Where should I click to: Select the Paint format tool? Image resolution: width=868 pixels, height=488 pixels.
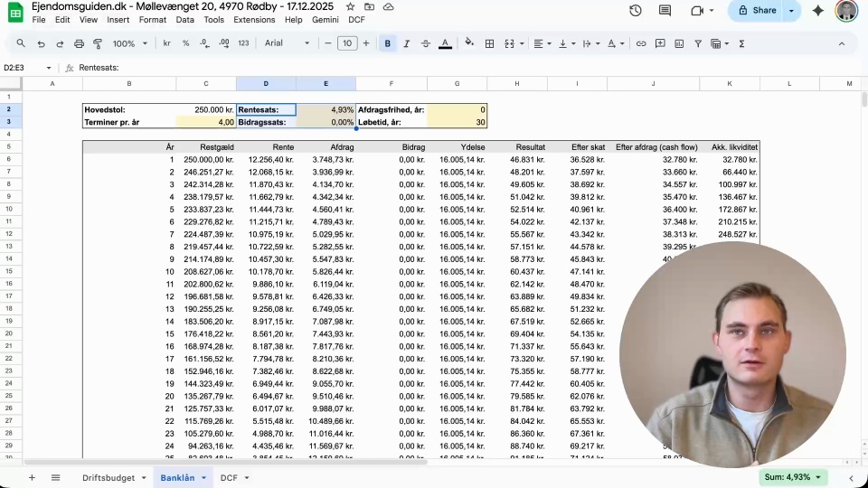coord(98,43)
